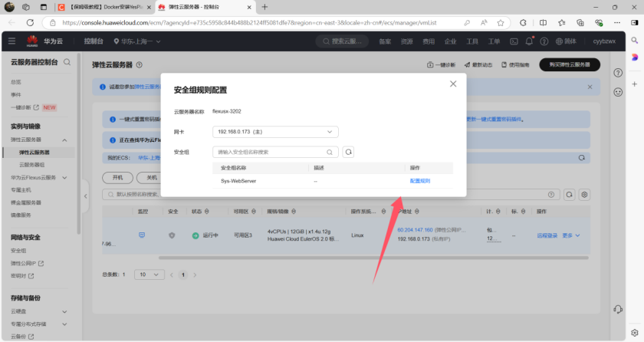Open 事件 in the sidebar
This screenshot has height=342, width=644.
tap(15, 95)
